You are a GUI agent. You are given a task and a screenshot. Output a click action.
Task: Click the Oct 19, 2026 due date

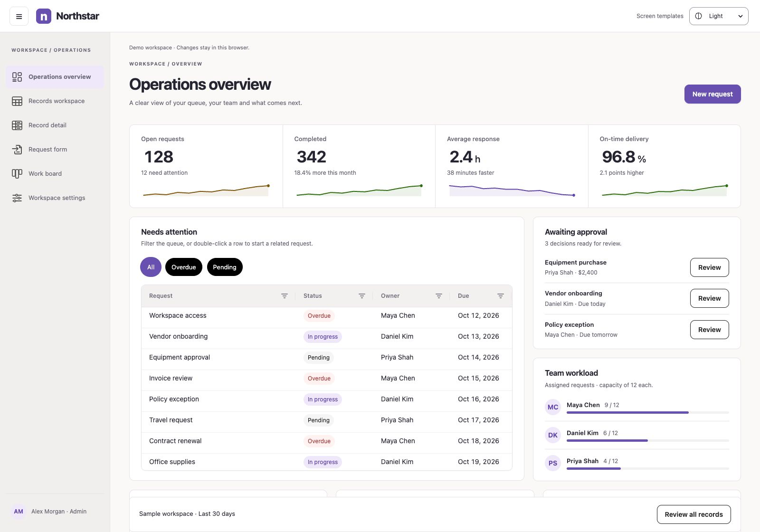coord(478,462)
